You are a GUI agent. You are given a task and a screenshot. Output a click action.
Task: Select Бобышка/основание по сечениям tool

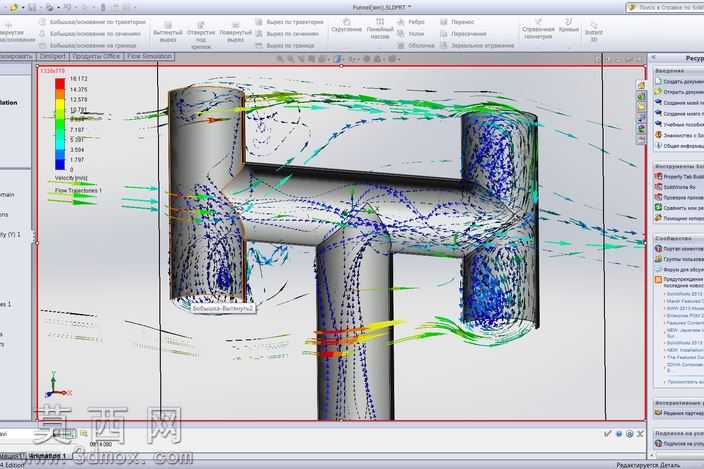click(90, 34)
